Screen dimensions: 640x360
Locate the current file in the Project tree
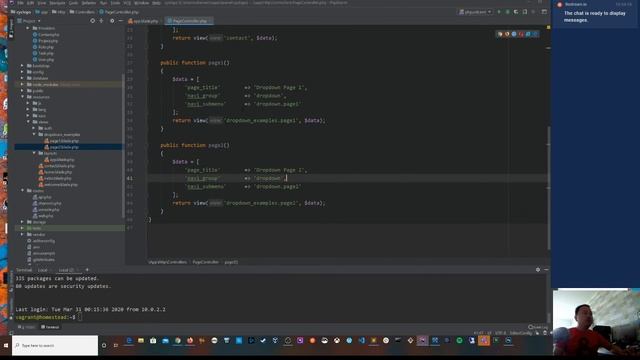[x=93, y=20]
